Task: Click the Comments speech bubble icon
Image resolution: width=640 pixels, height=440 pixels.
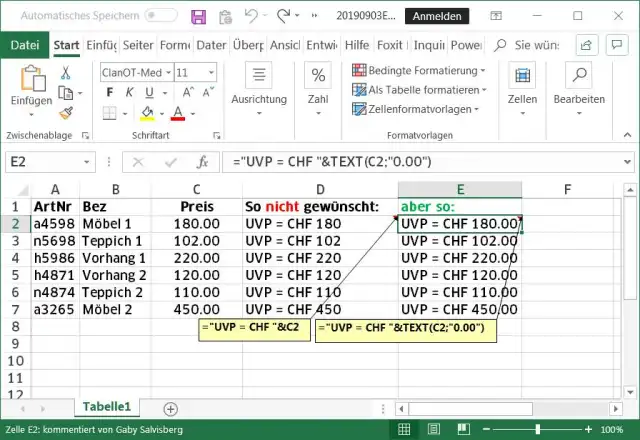Action: [617, 45]
